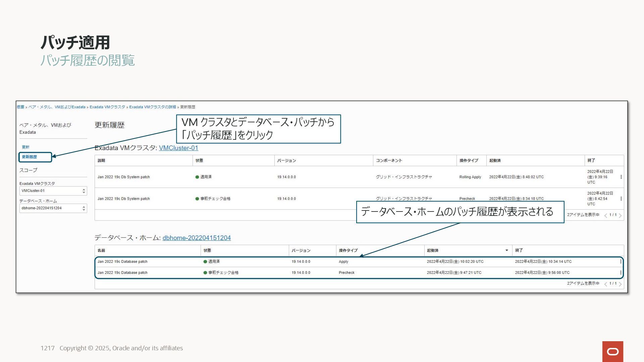Image resolution: width=644 pixels, height=362 pixels.
Task: Go to next page in VM cluster table
Action: 620,216
